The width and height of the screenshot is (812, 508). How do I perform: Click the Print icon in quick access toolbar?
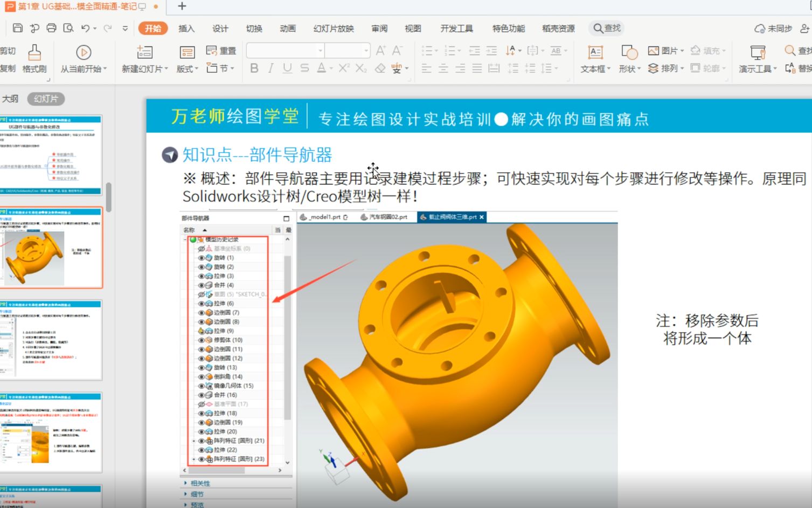[x=51, y=28]
